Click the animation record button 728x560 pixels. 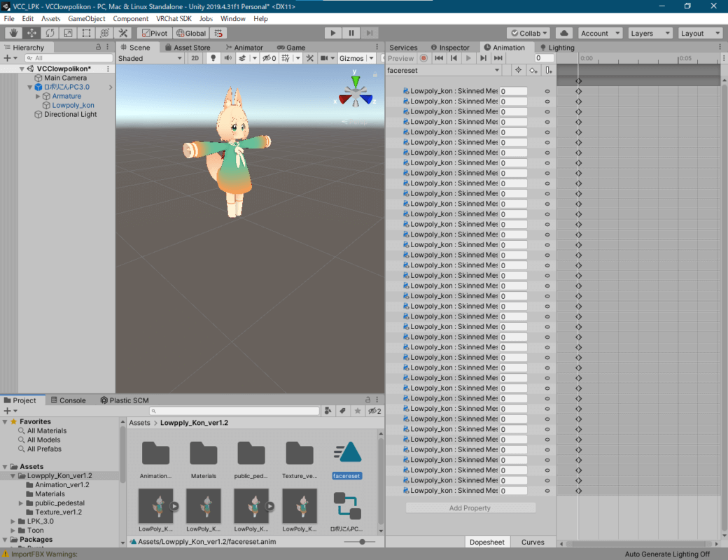pyautogui.click(x=423, y=59)
